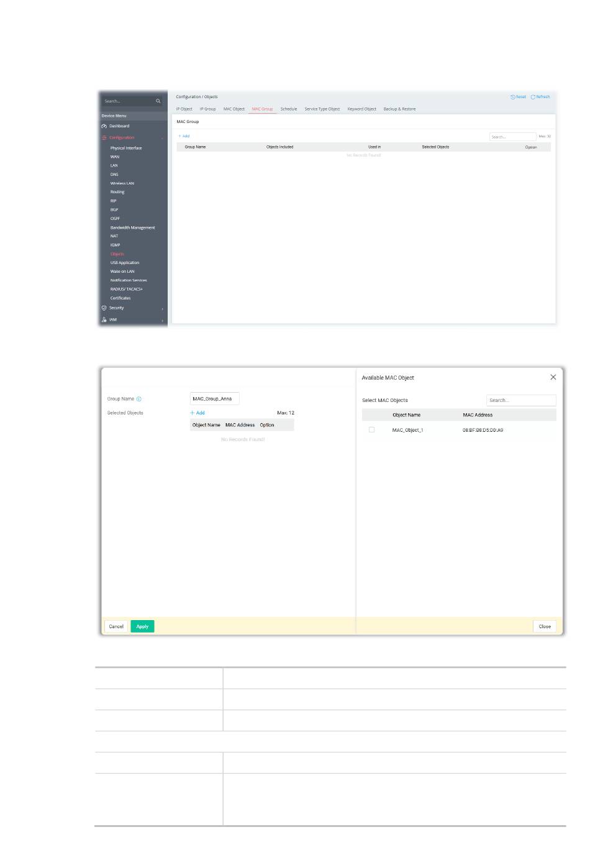Open WAN settings in sidebar
The image size is (590, 868).
pyautogui.click(x=115, y=157)
